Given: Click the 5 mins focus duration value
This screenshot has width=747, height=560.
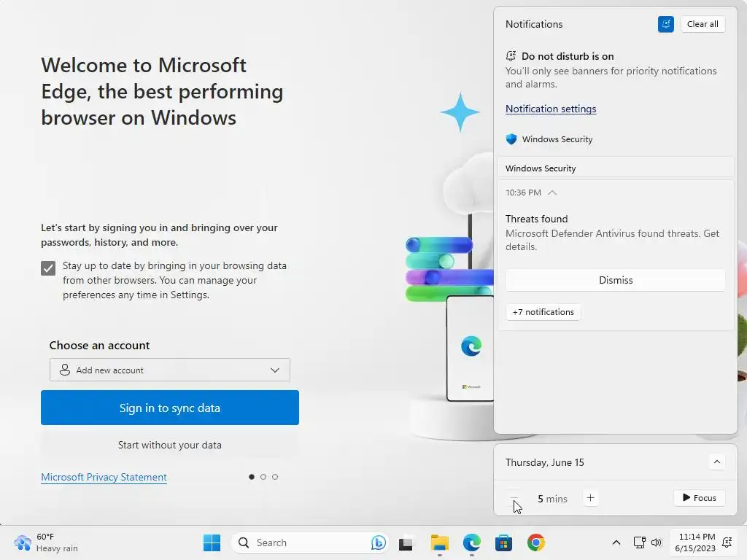Looking at the screenshot, I should point(552,499).
